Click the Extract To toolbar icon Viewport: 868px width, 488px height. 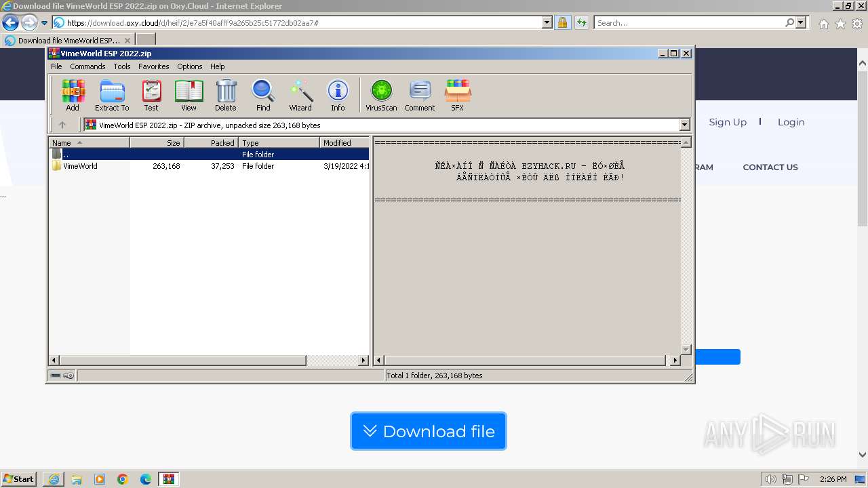click(x=112, y=95)
